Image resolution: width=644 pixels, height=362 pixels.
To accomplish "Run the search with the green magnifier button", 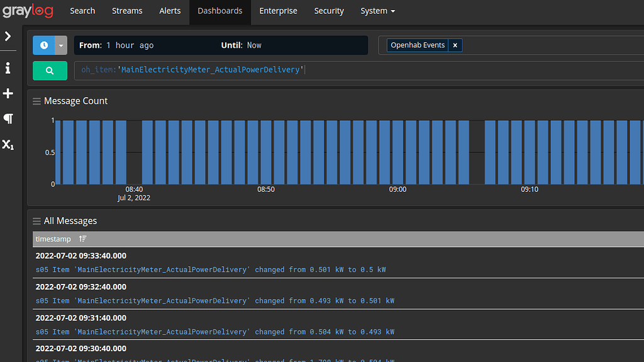I will pos(50,71).
